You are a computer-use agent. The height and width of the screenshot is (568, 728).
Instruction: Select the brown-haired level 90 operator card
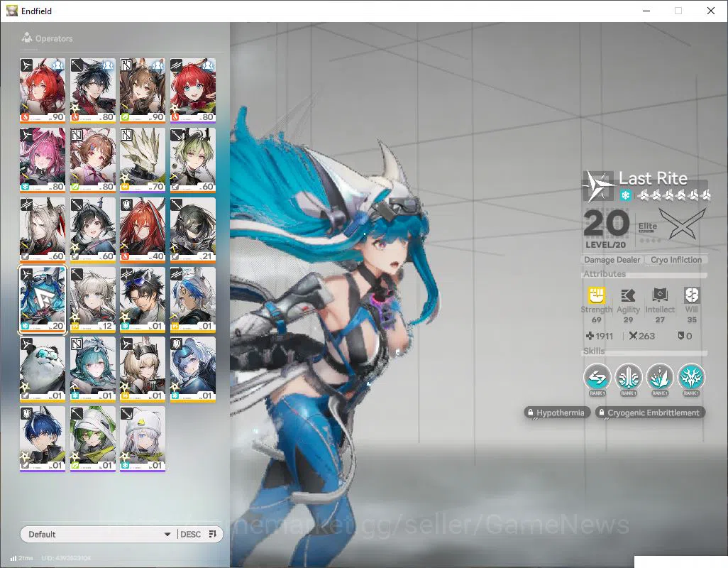(x=143, y=91)
